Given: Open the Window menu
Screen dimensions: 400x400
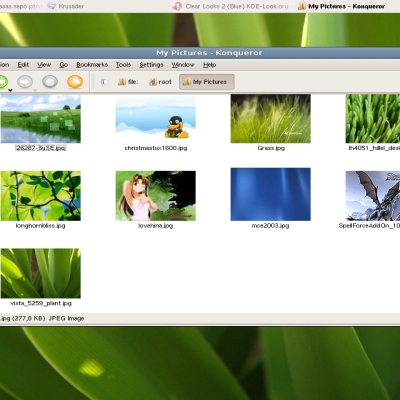Looking at the screenshot, I should [183, 65].
